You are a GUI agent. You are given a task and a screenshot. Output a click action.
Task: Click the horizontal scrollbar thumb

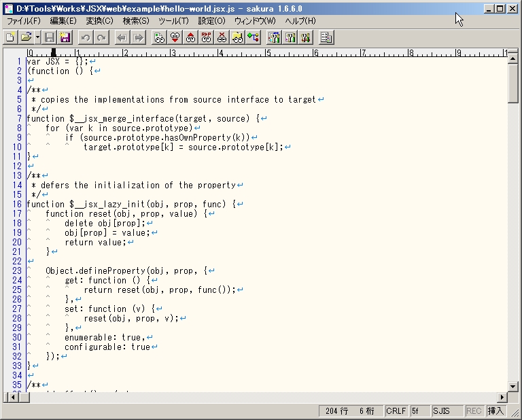click(24, 397)
